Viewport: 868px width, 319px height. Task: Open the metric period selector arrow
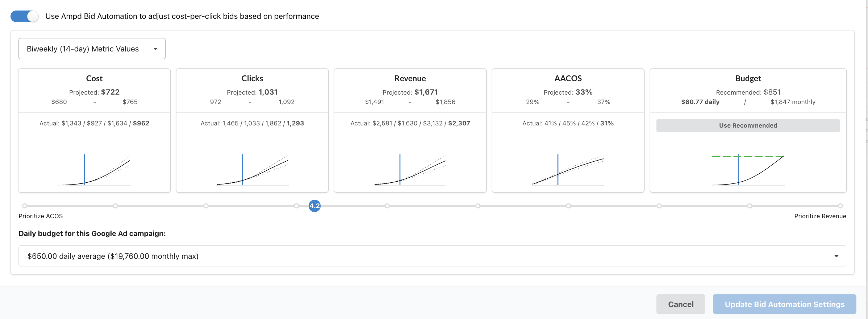click(156, 48)
